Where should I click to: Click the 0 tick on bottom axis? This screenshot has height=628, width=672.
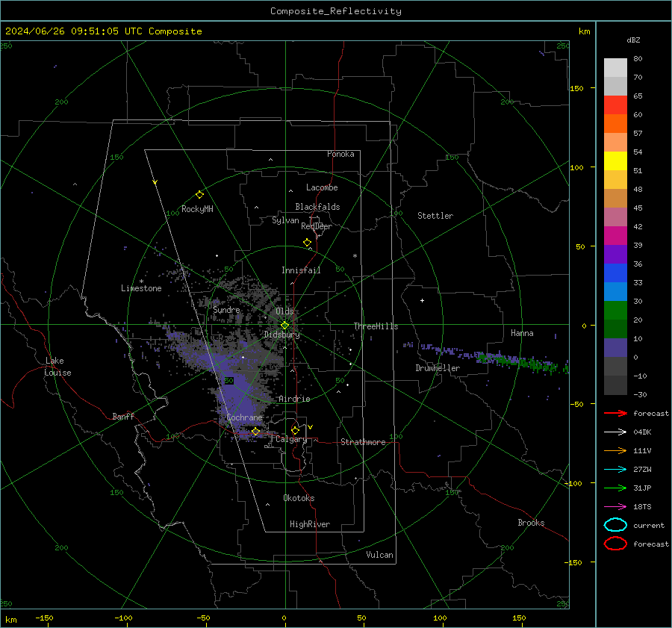(284, 618)
